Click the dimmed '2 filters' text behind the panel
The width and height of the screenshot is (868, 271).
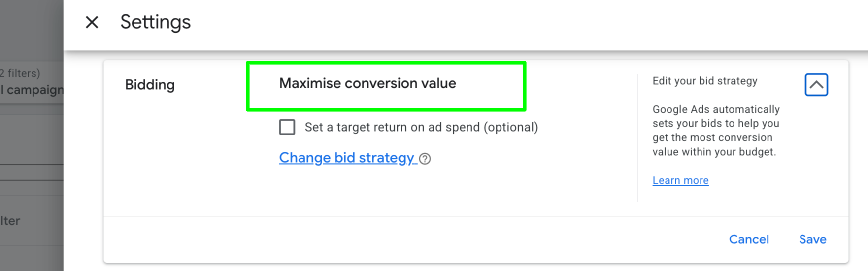(21, 73)
